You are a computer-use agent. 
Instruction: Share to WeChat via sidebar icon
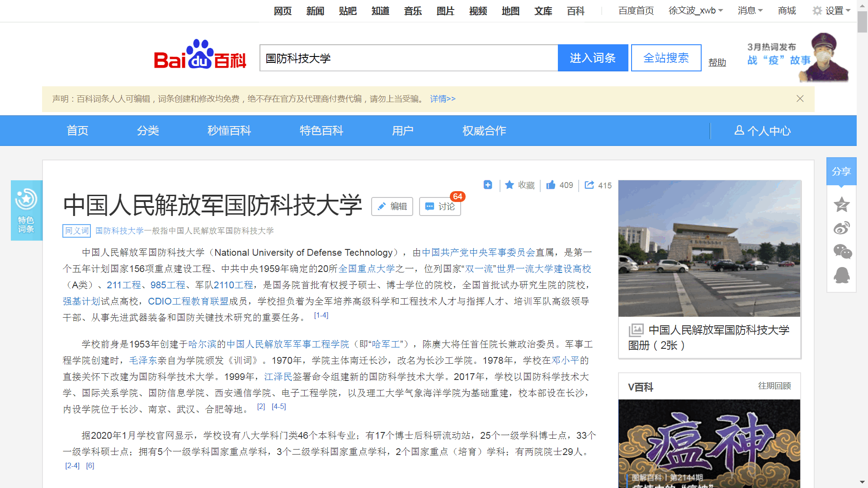pos(842,252)
